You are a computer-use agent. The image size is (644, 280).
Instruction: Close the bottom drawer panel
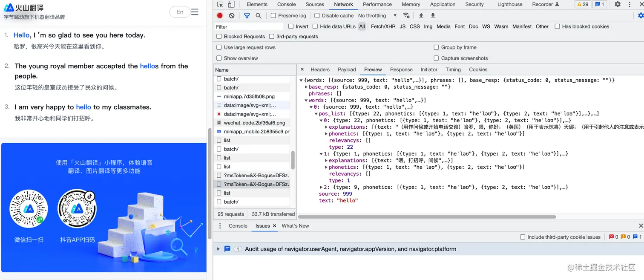click(641, 225)
